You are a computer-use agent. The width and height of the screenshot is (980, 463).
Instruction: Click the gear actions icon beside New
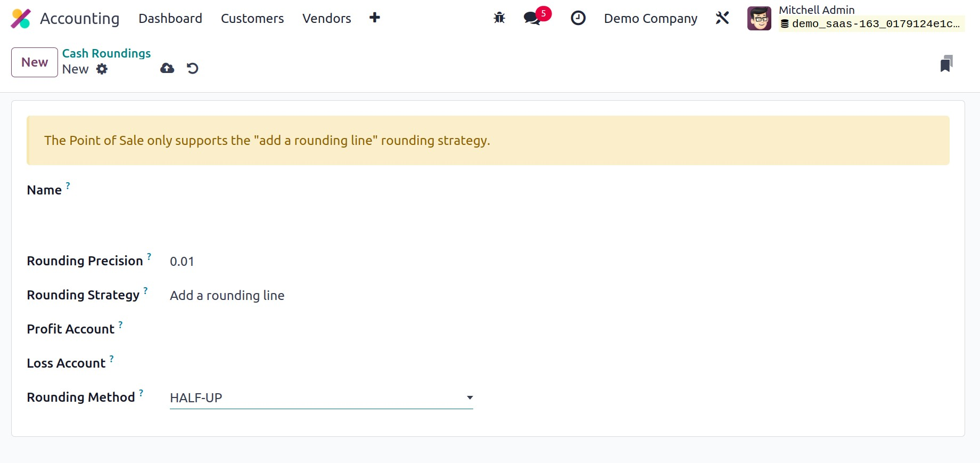point(102,69)
